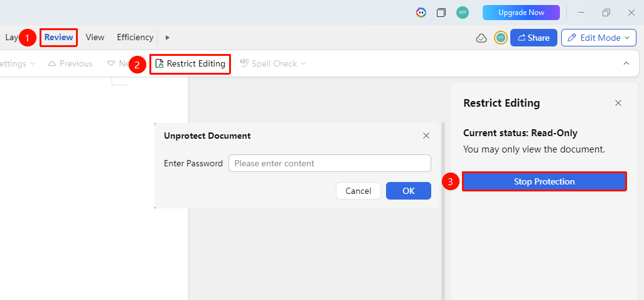644x300 pixels.
Task: Click the Unprotect Document dialog title
Action: click(207, 136)
